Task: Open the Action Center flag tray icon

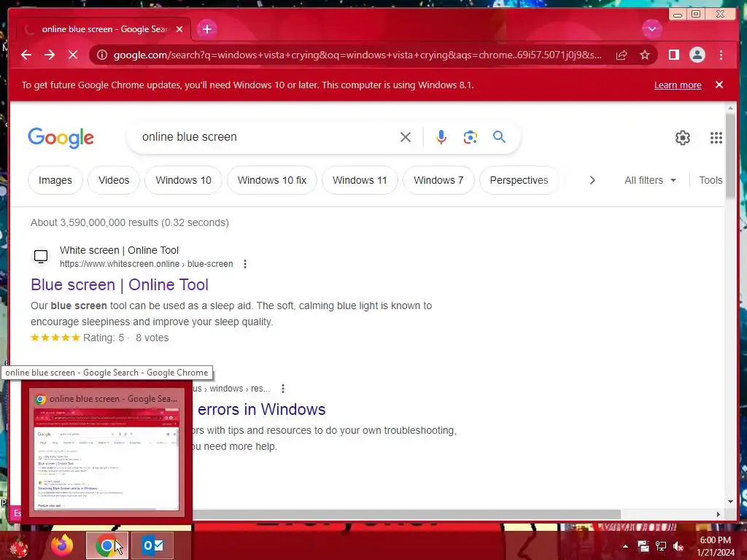Action: pyautogui.click(x=643, y=546)
